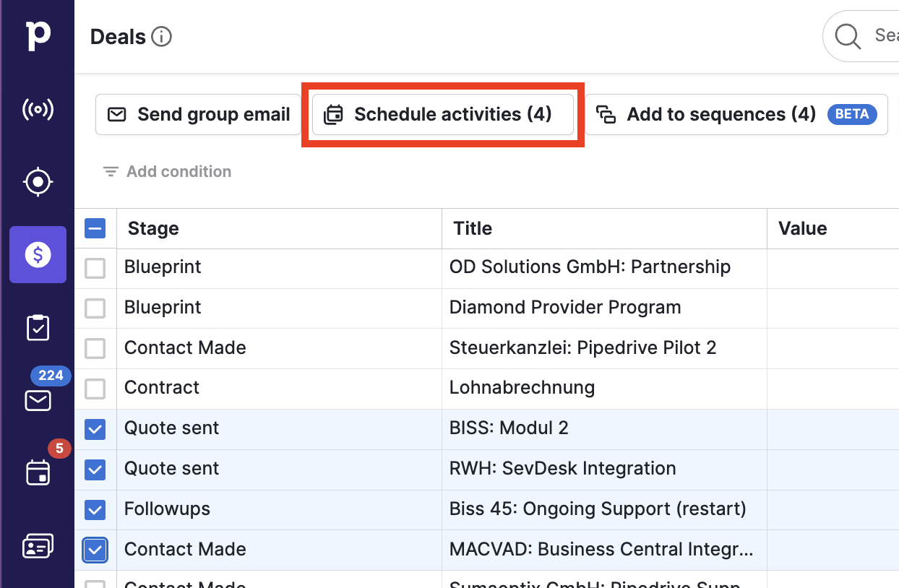899x588 pixels.
Task: Click Schedule activities (4) button
Action: [442, 115]
